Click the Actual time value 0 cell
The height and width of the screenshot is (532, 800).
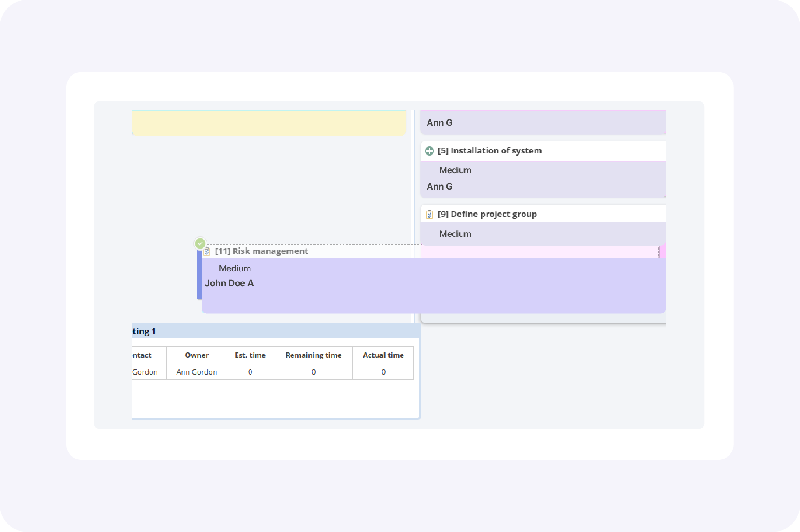coord(383,372)
